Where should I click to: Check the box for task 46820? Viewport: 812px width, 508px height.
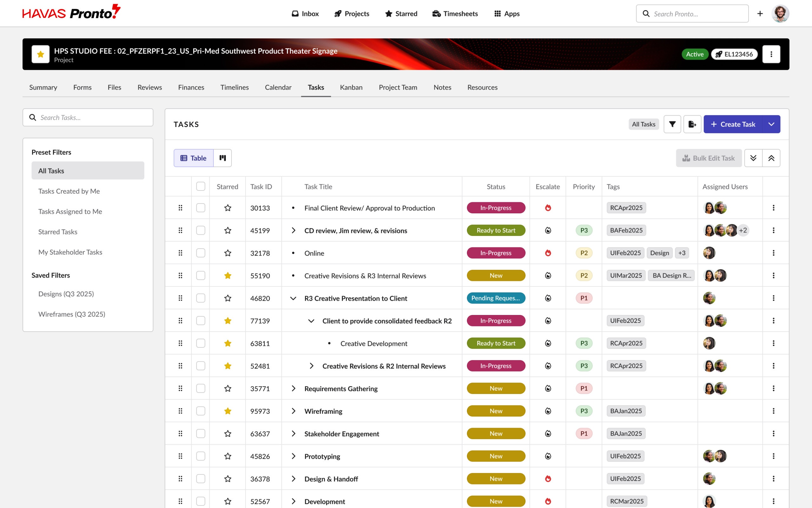coord(200,298)
